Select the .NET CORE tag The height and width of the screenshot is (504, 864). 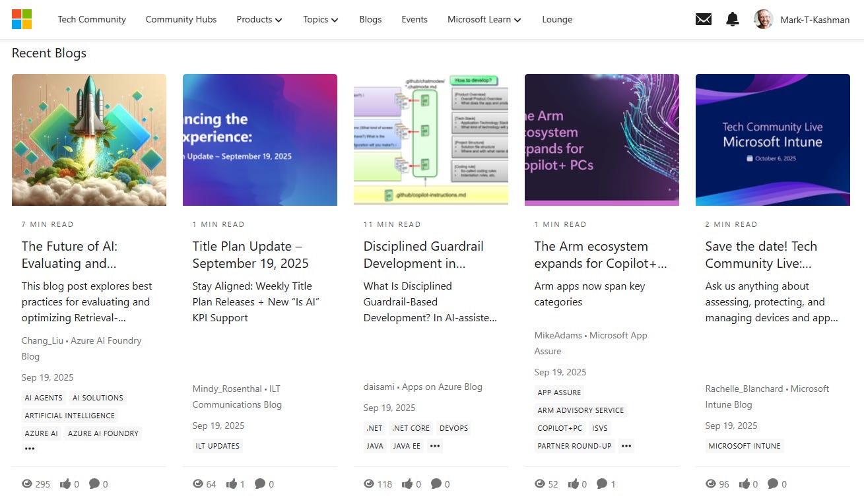coord(411,428)
